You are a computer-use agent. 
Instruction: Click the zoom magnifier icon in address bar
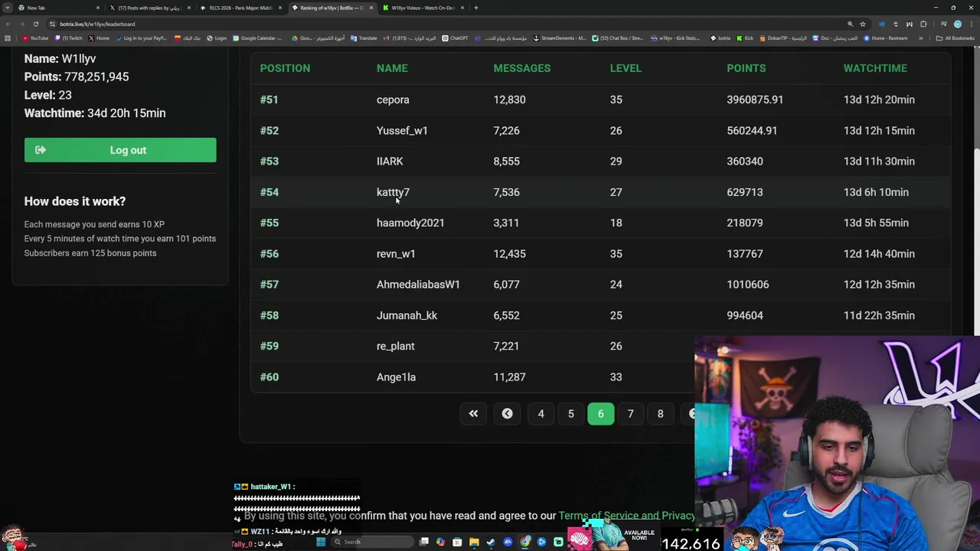[850, 24]
